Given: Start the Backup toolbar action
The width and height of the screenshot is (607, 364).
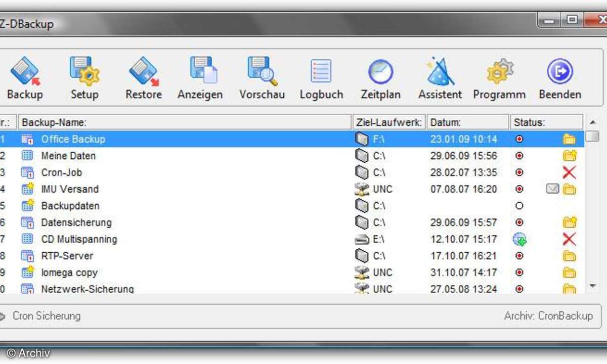Looking at the screenshot, I should pos(25,78).
